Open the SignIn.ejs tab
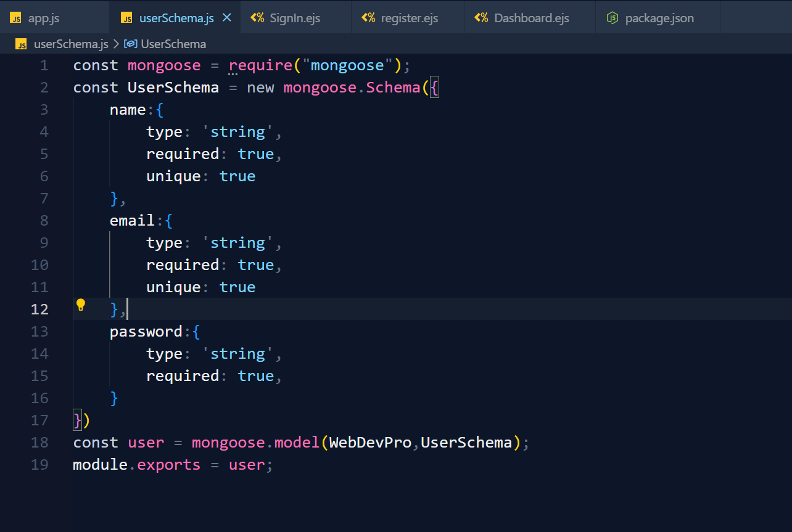This screenshot has height=532, width=792. [295, 18]
